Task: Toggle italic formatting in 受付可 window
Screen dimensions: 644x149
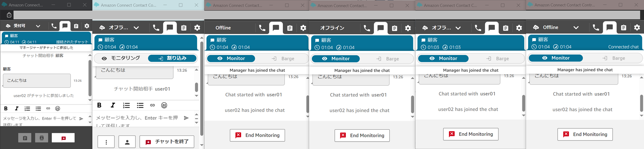Action: [x=16, y=108]
